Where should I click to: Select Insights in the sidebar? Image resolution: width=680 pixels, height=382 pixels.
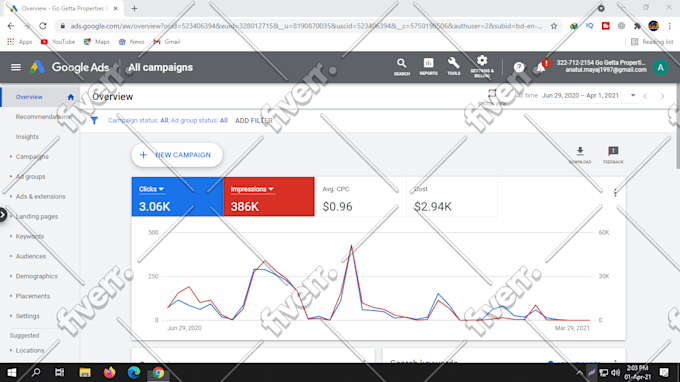pos(27,137)
